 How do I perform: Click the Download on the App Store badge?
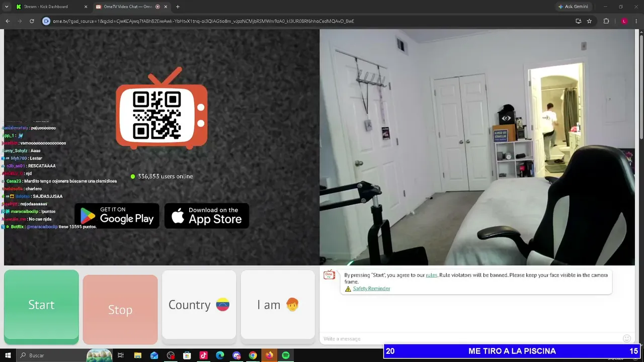(207, 215)
